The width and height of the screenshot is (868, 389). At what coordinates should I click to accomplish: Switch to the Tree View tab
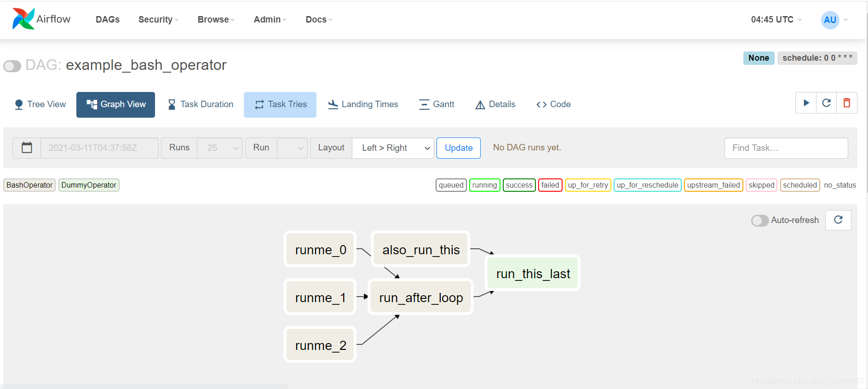coord(40,104)
